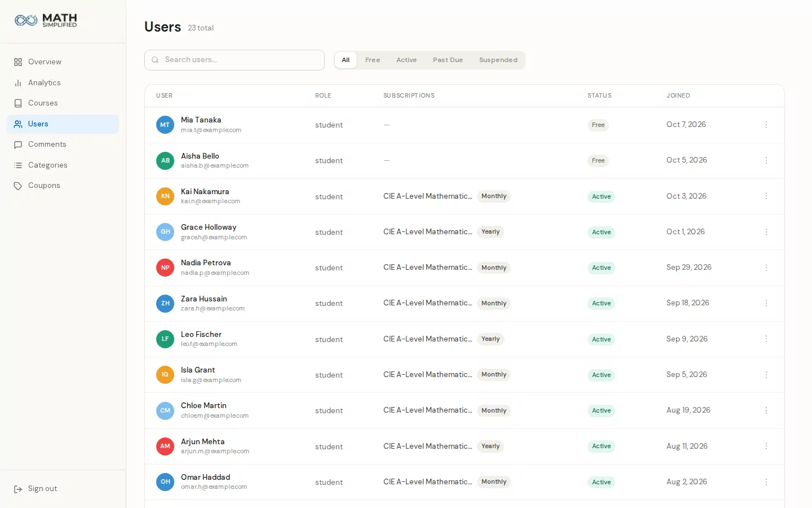
Task: Click the user name Grace Holloway
Action: (x=209, y=227)
